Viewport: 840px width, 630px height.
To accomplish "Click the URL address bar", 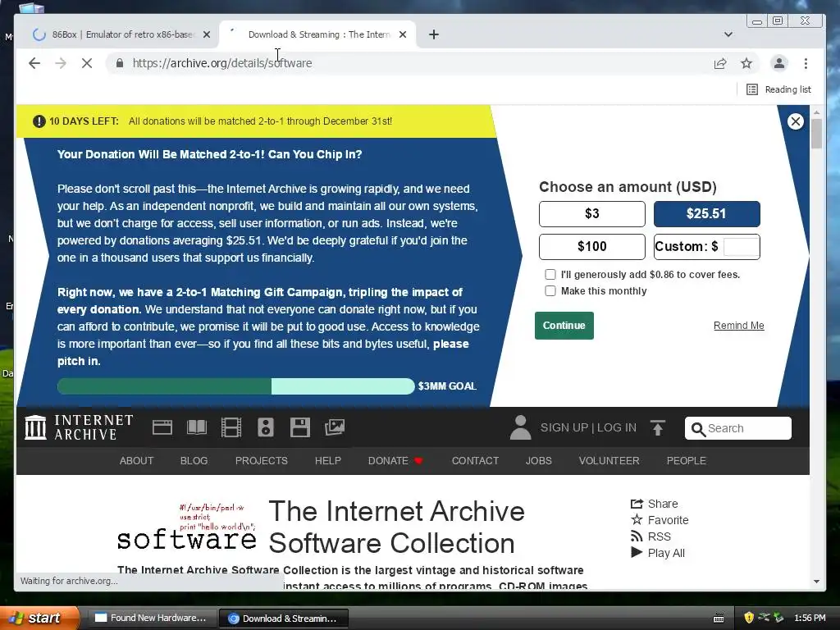I will [407, 63].
